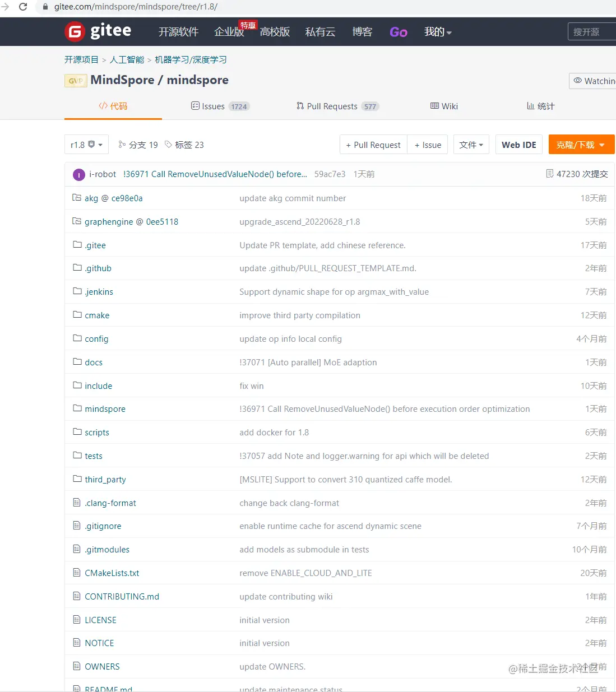
Task: Open commit hash 59ac7e3
Action: pyautogui.click(x=330, y=174)
